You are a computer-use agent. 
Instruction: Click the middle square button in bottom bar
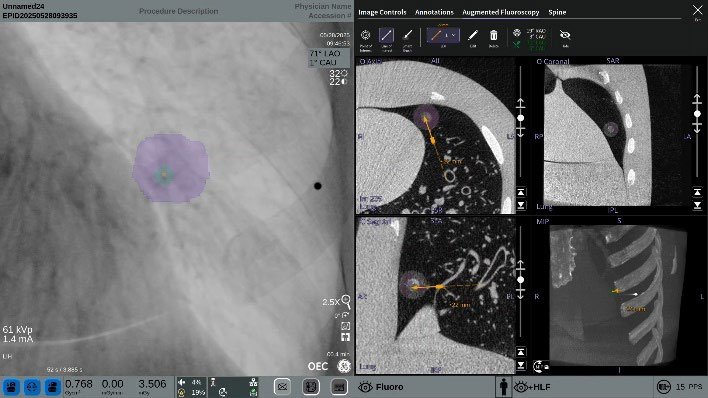[x=311, y=387]
